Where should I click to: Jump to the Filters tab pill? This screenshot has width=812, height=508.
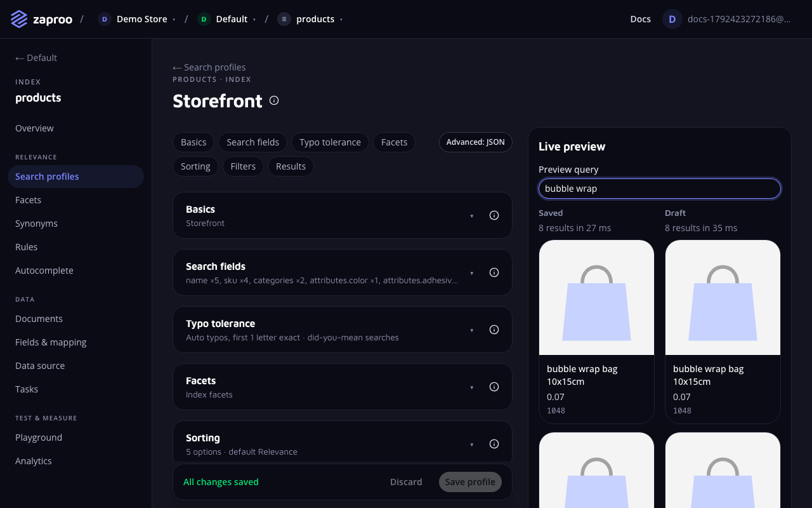click(243, 166)
